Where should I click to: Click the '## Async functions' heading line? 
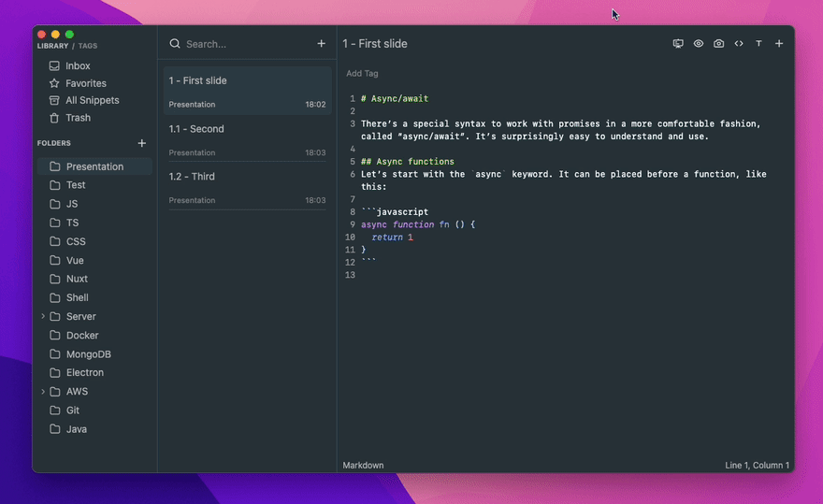(408, 162)
